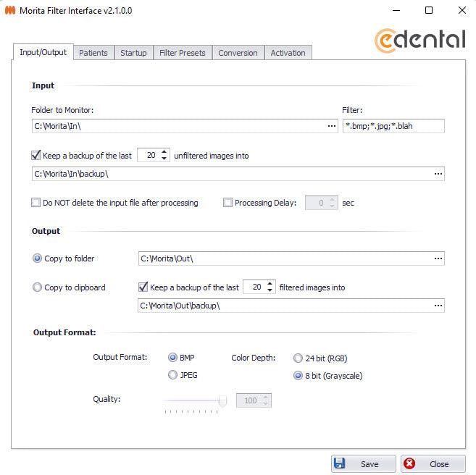
Task: Click the floppy disk Save icon
Action: tap(339, 464)
